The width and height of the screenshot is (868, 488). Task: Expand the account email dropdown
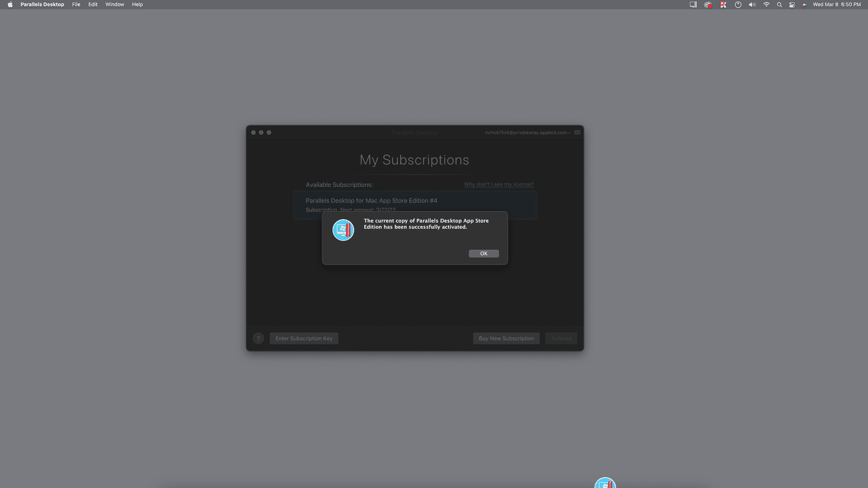click(x=528, y=132)
